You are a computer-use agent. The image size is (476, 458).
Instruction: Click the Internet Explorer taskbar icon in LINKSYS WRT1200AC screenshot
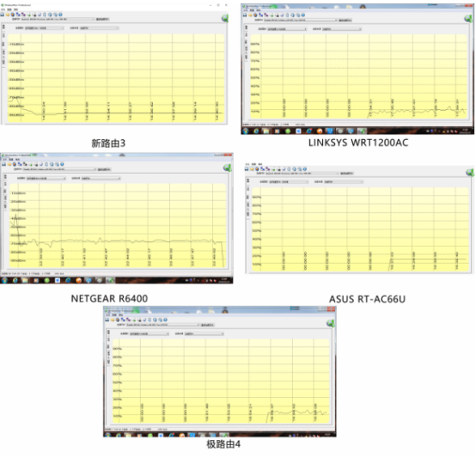(x=256, y=131)
